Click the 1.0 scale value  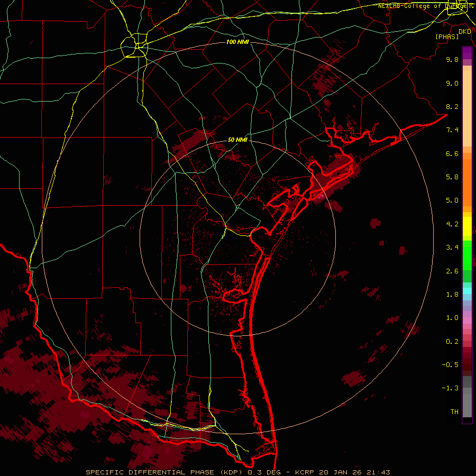[452, 318]
